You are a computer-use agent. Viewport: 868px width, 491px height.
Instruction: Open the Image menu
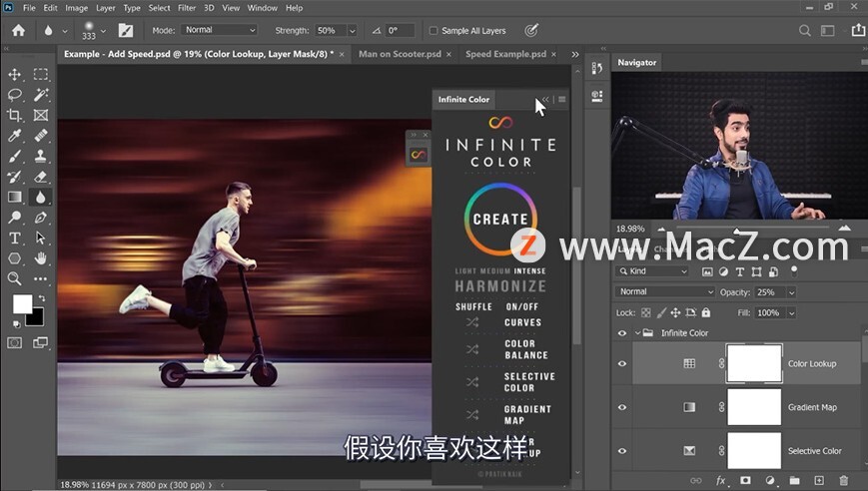pyautogui.click(x=76, y=8)
